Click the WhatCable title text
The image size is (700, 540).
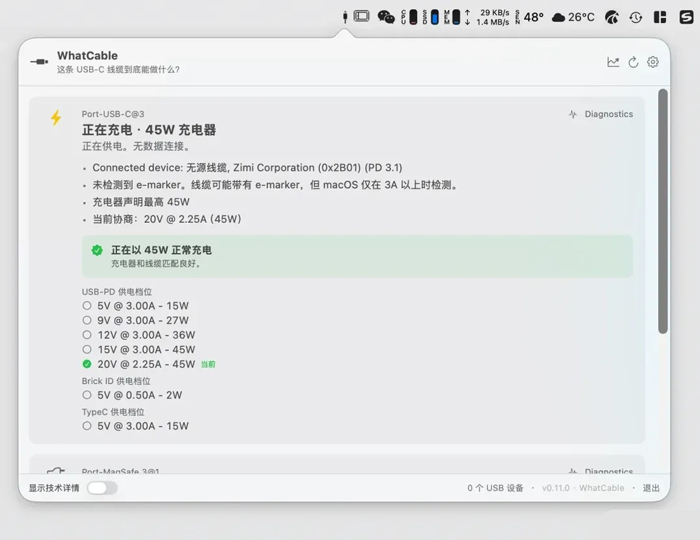pyautogui.click(x=88, y=56)
